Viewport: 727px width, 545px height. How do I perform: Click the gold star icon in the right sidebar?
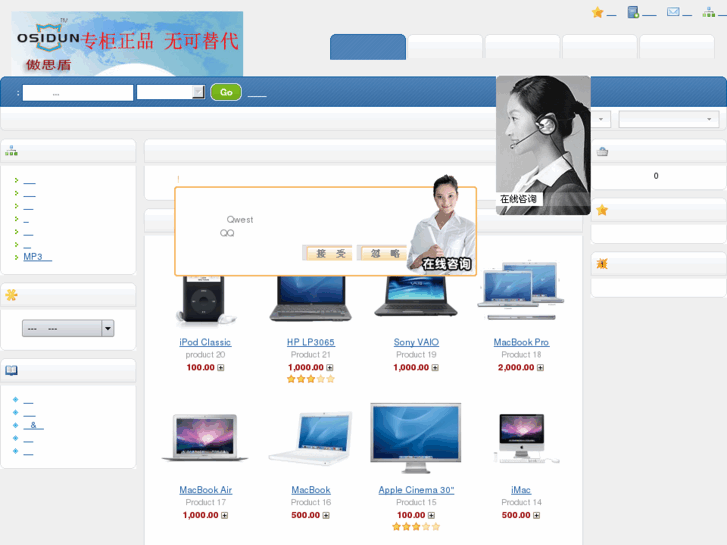pyautogui.click(x=602, y=210)
